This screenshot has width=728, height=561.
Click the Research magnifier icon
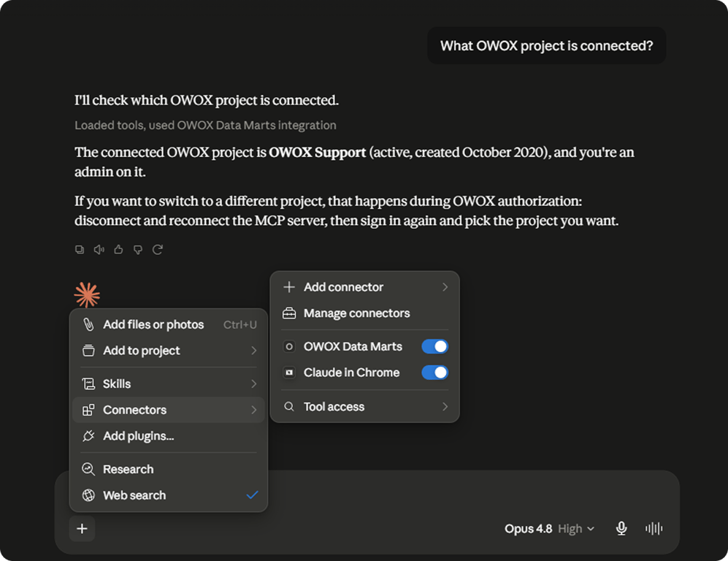pyautogui.click(x=88, y=469)
